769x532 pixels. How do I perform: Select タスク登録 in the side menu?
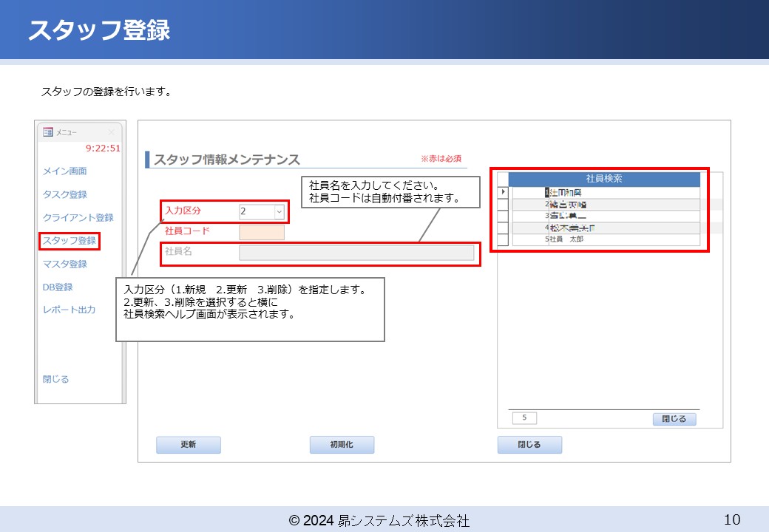pyautogui.click(x=64, y=194)
